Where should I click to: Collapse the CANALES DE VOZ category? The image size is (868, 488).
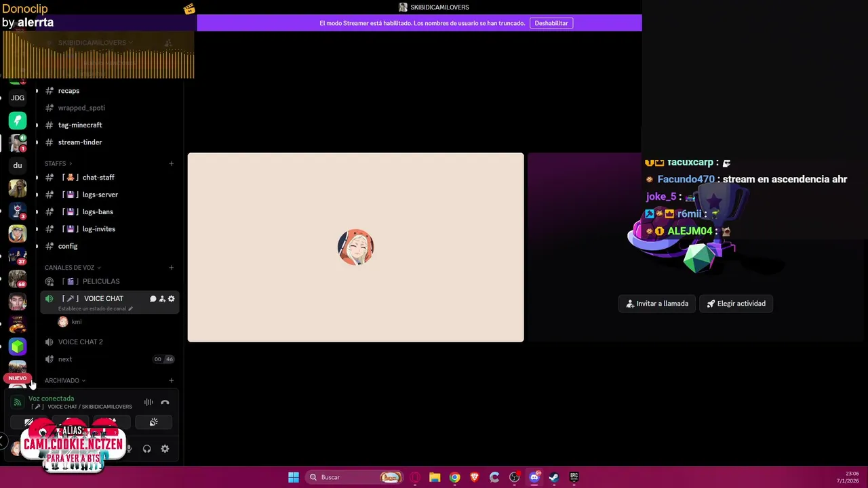tap(73, 268)
